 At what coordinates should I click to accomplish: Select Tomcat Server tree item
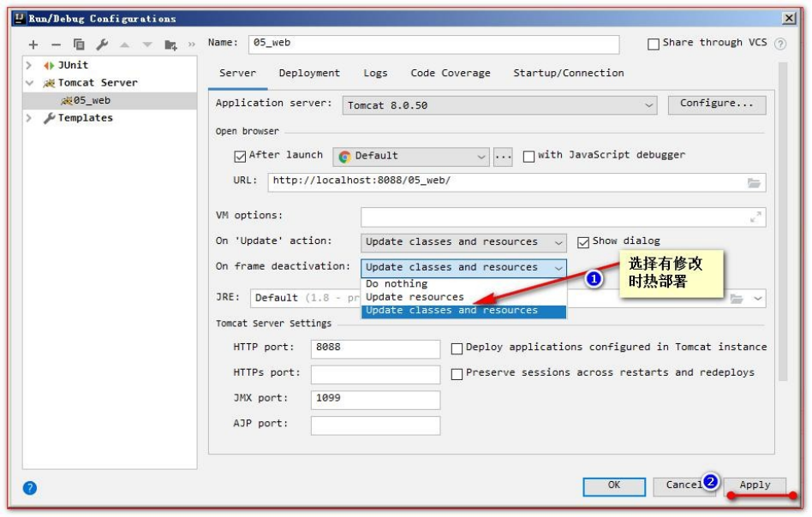pyautogui.click(x=98, y=83)
